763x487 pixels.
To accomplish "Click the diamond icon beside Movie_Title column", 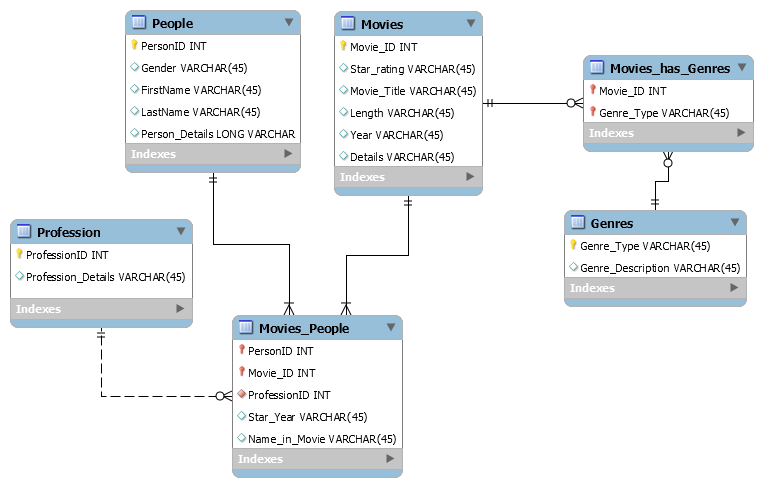I will tap(344, 90).
